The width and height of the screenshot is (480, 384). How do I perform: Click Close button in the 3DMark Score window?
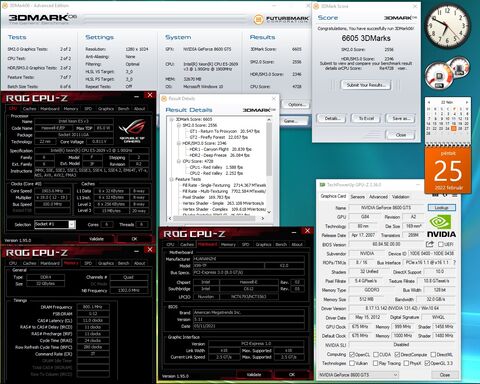point(400,135)
